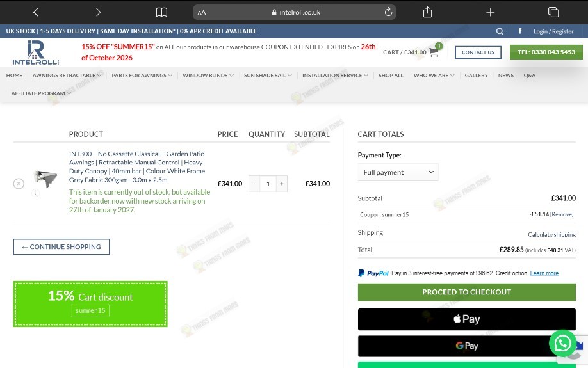Remove the summer15 coupon
Image resolution: width=588 pixels, height=368 pixels.
point(562,214)
